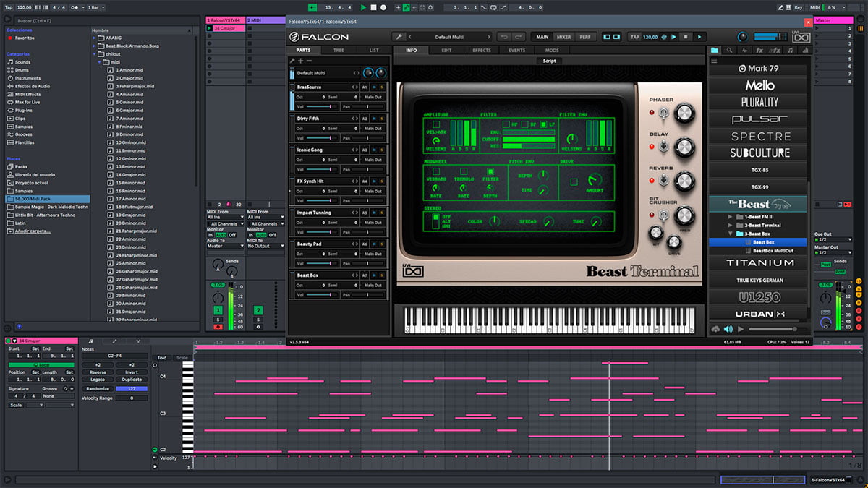Switch to the TREE tab
Image resolution: width=868 pixels, height=488 pixels.
tap(339, 51)
